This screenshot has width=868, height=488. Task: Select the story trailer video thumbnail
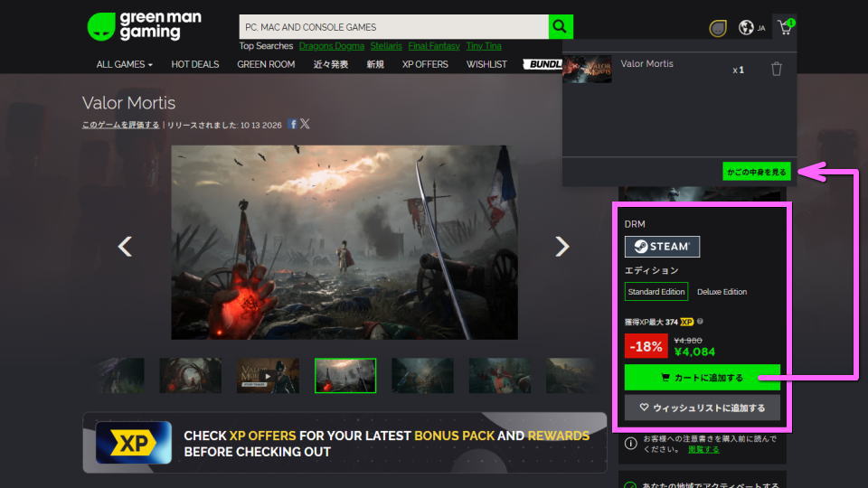[268, 376]
